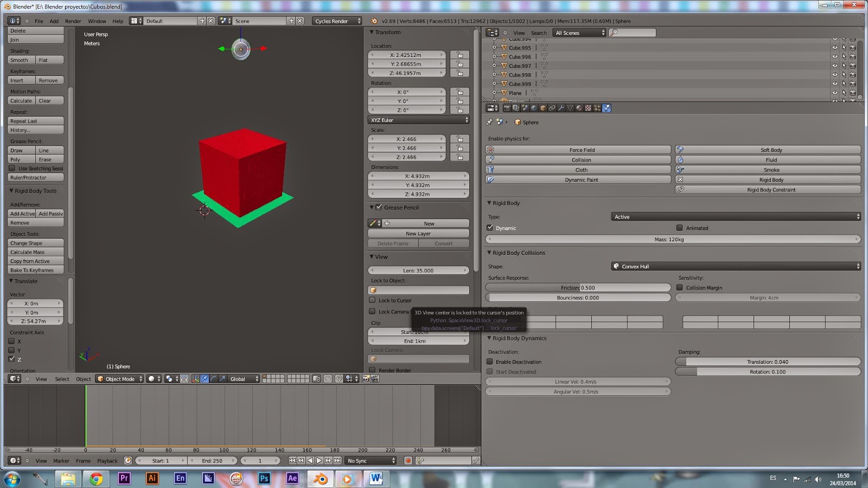Screen dimensions: 868x488
Task: Adjust the Friction slider value
Action: (x=578, y=287)
